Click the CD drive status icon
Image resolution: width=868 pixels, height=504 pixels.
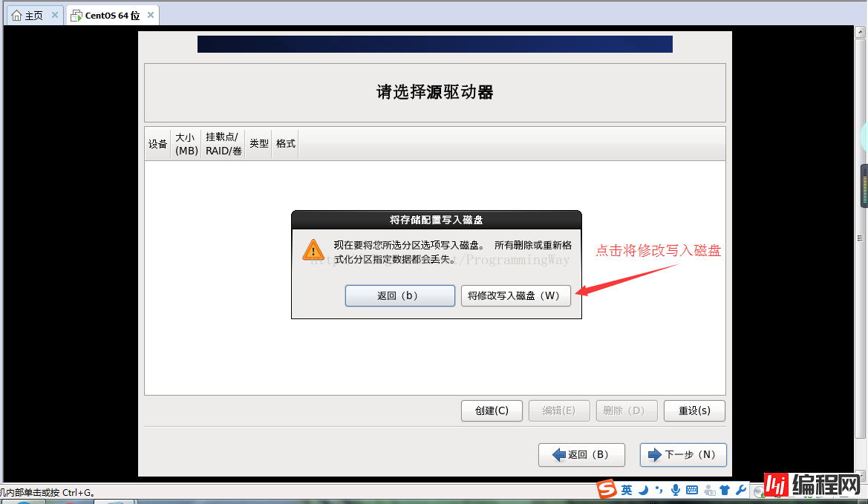coord(758,492)
